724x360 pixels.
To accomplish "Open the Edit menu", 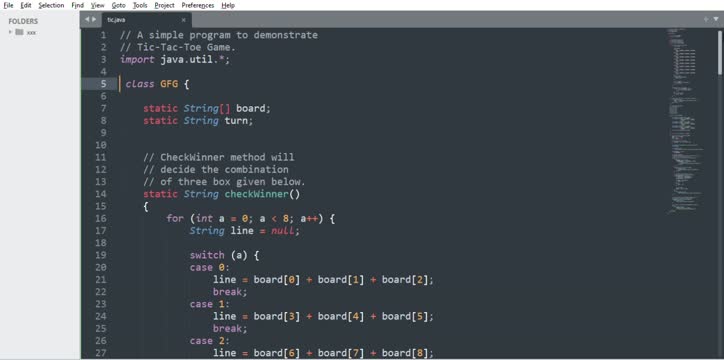I will pos(26,6).
